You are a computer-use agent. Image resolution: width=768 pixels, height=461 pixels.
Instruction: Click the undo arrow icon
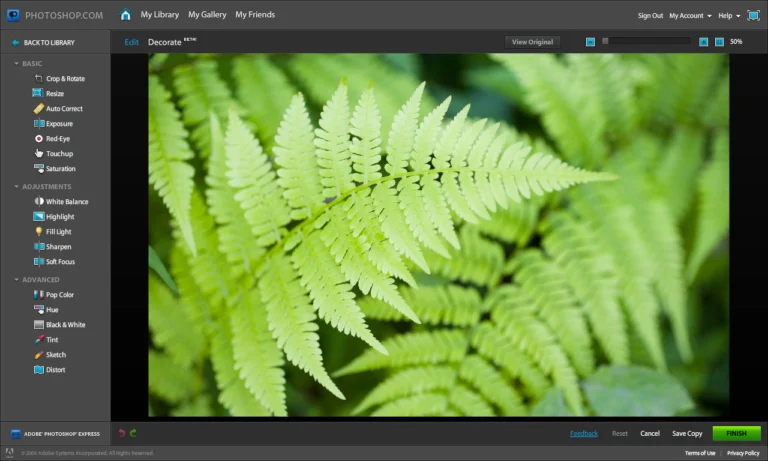[x=121, y=433]
